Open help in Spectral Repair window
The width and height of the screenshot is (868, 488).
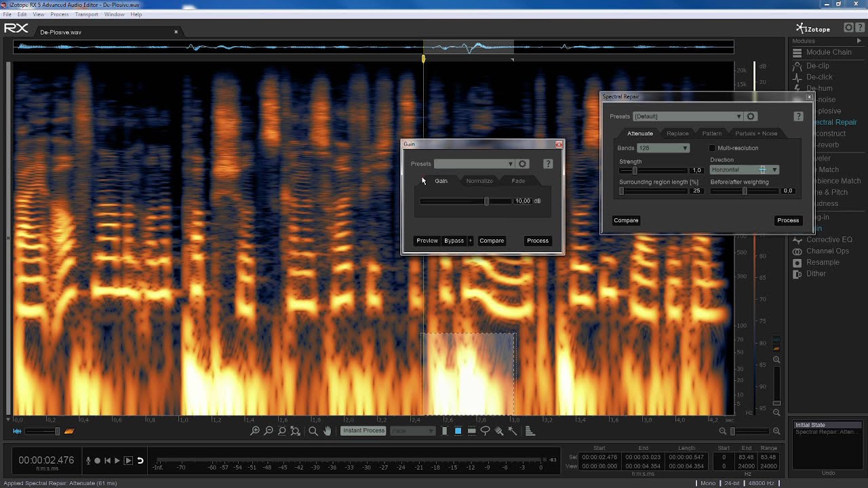pos(798,117)
